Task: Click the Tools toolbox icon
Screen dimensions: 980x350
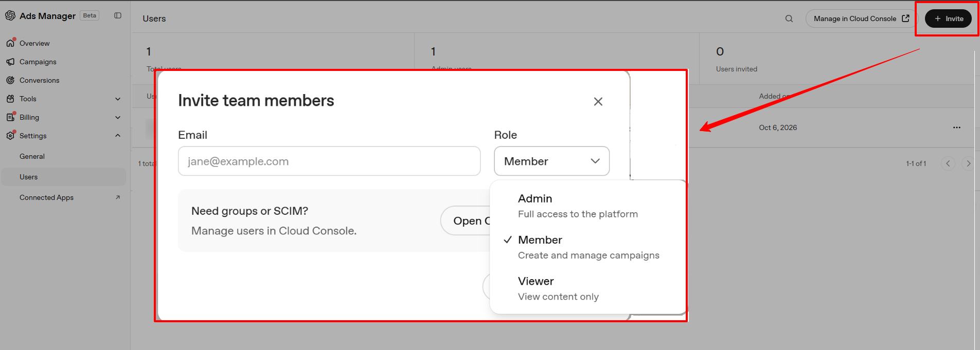Action: point(10,99)
